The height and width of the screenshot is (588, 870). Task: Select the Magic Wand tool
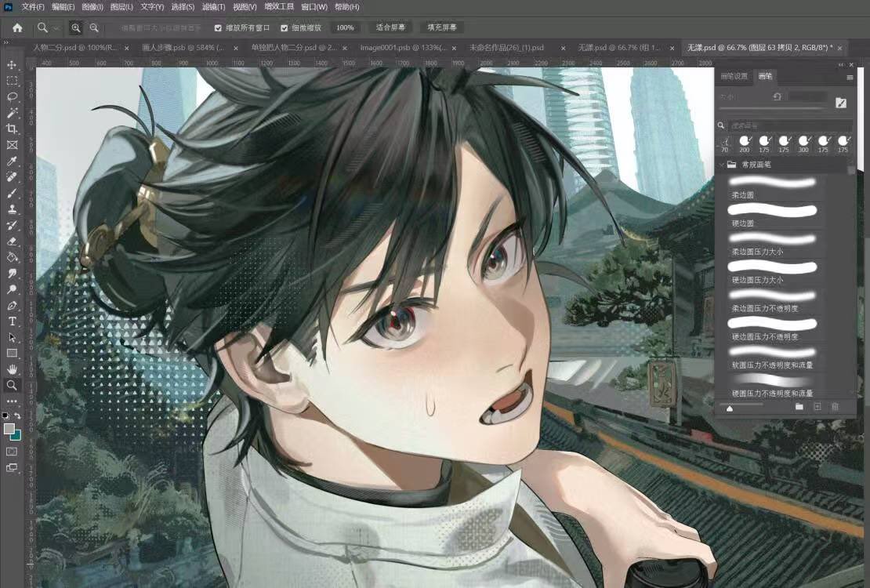pos(12,113)
